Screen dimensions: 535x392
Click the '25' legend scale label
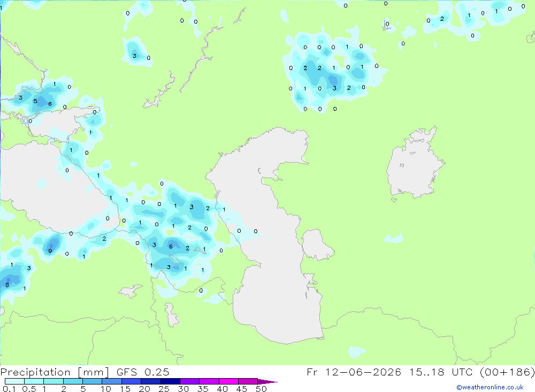coord(164,389)
